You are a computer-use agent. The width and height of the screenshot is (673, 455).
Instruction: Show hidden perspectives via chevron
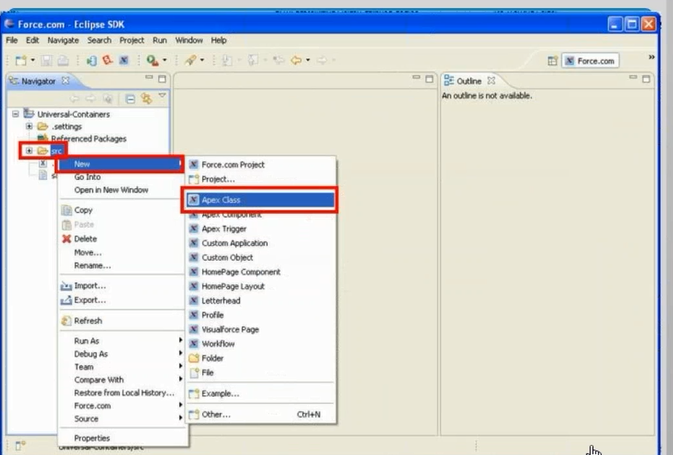point(652,57)
